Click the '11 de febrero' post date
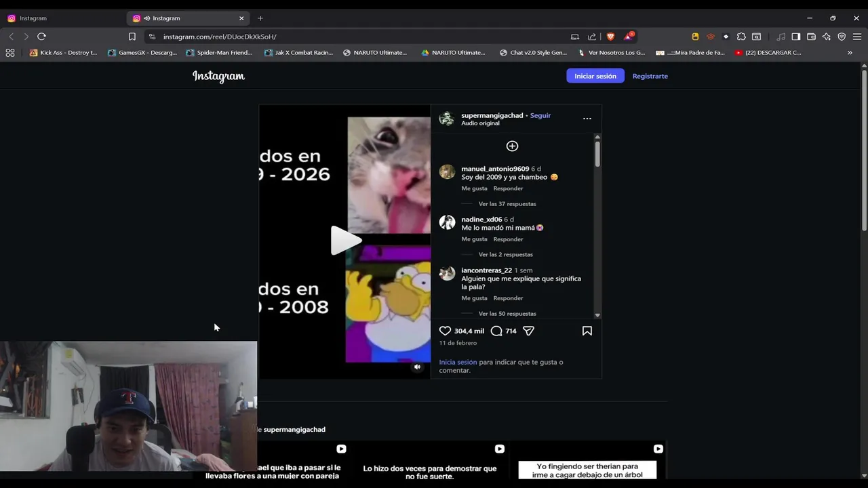The image size is (868, 488). click(458, 343)
